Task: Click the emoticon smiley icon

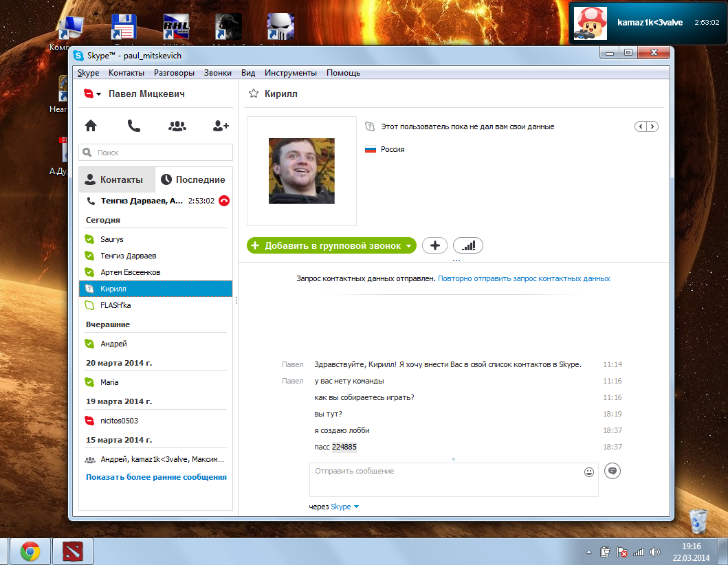Action: pos(588,472)
